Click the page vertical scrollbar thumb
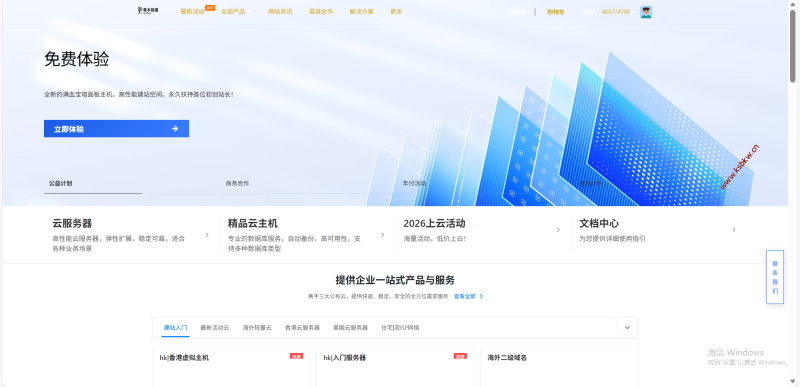This screenshot has width=800, height=387. tap(793, 45)
